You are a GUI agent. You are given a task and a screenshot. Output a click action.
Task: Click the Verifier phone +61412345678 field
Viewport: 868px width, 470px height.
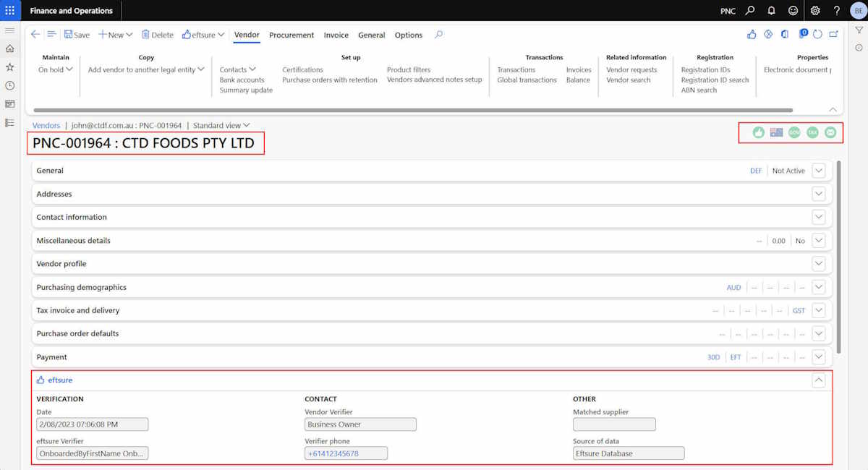click(346, 453)
